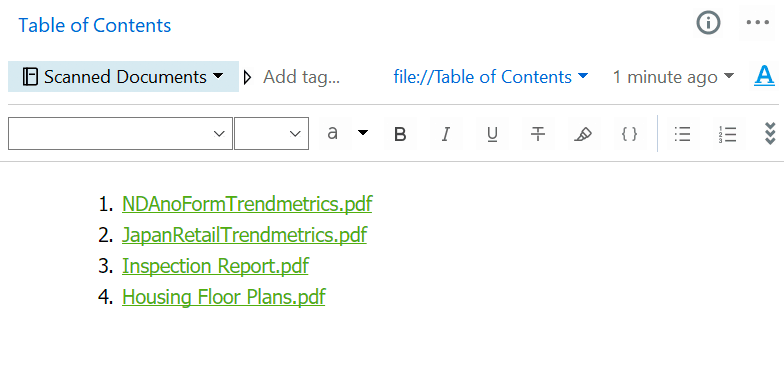Insert a bulleted list
Image resolution: width=784 pixels, height=368 pixels.
click(682, 134)
